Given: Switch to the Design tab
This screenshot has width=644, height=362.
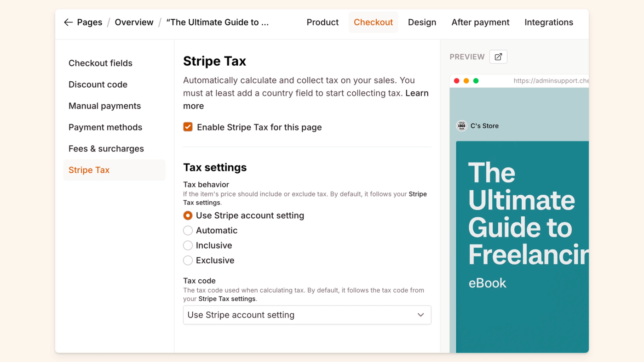Looking at the screenshot, I should click(422, 22).
